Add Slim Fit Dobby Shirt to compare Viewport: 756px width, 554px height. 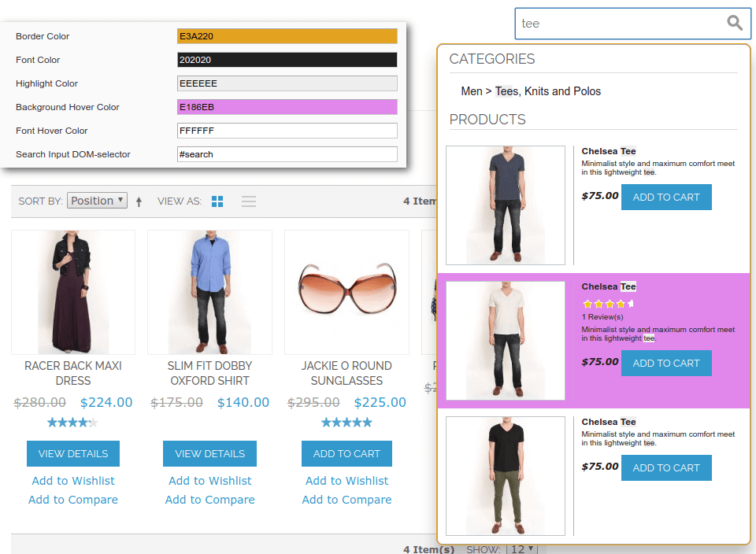coord(209,500)
